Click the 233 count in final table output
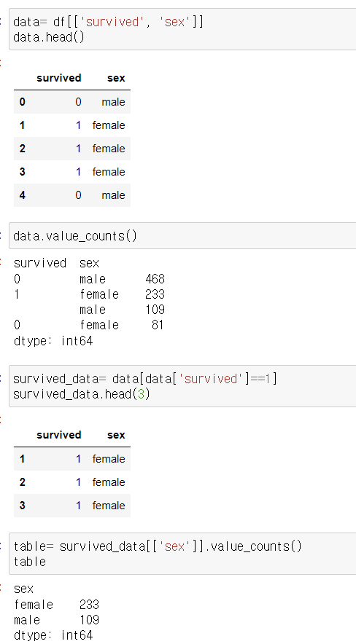 coord(89,605)
